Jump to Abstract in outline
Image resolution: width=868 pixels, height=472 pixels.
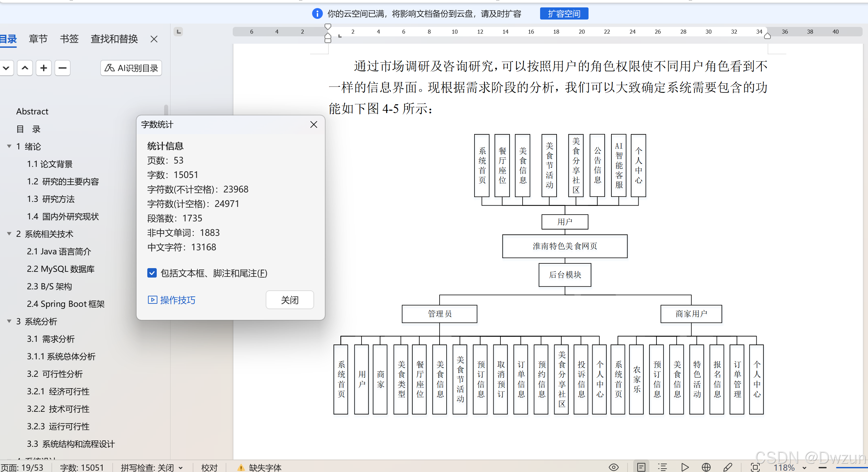click(32, 112)
